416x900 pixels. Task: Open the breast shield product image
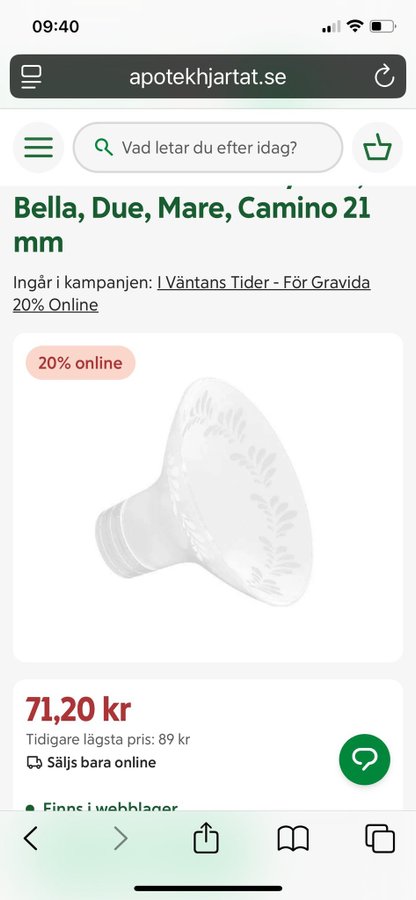pyautogui.click(x=208, y=498)
